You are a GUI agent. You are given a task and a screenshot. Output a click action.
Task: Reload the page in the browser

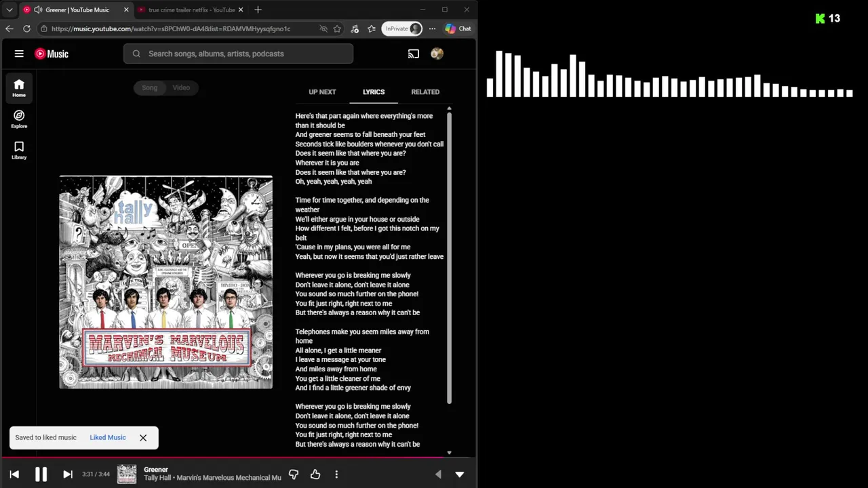[x=26, y=28]
